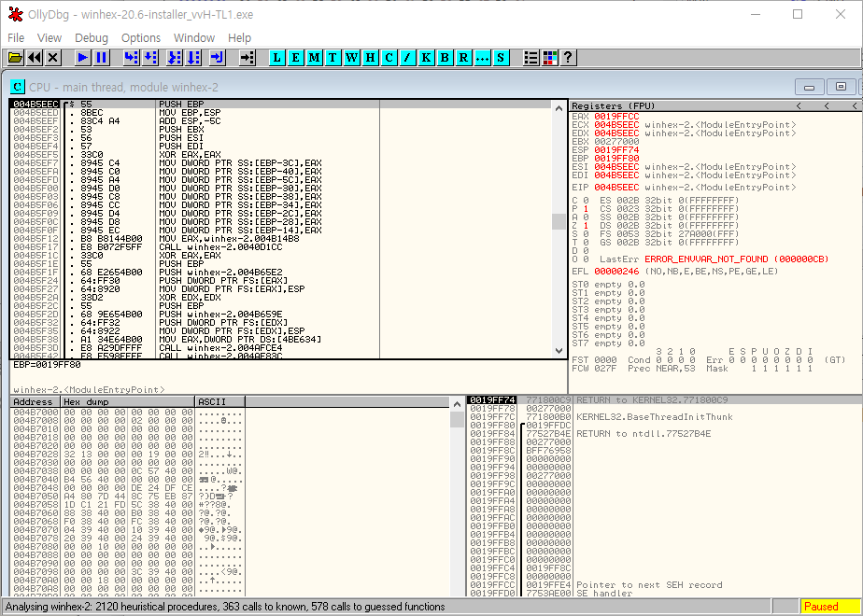Viewport: 863px width, 616px height.
Task: Show Call stack with K button
Action: pos(427,57)
